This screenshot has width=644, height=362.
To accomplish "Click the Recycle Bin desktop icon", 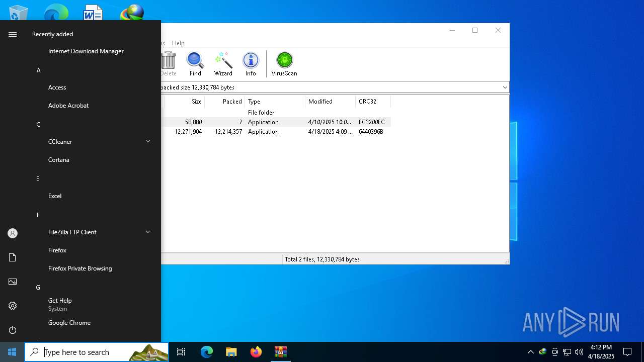I will pyautogui.click(x=19, y=12).
